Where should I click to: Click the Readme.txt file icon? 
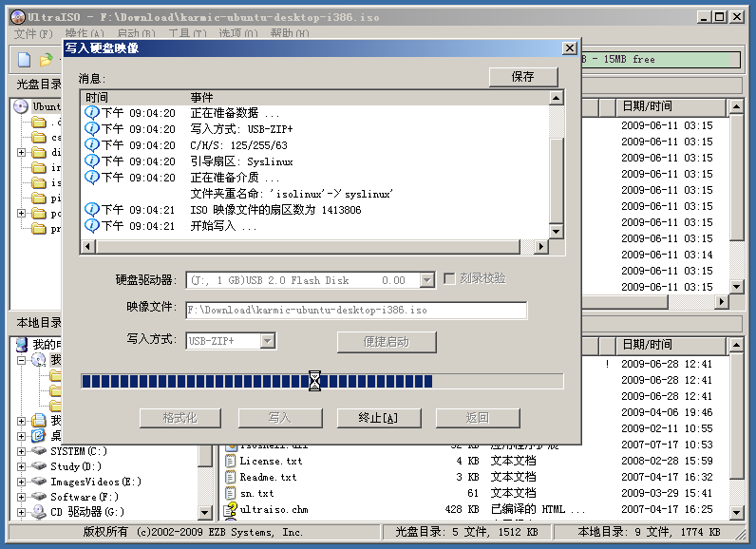click(231, 477)
